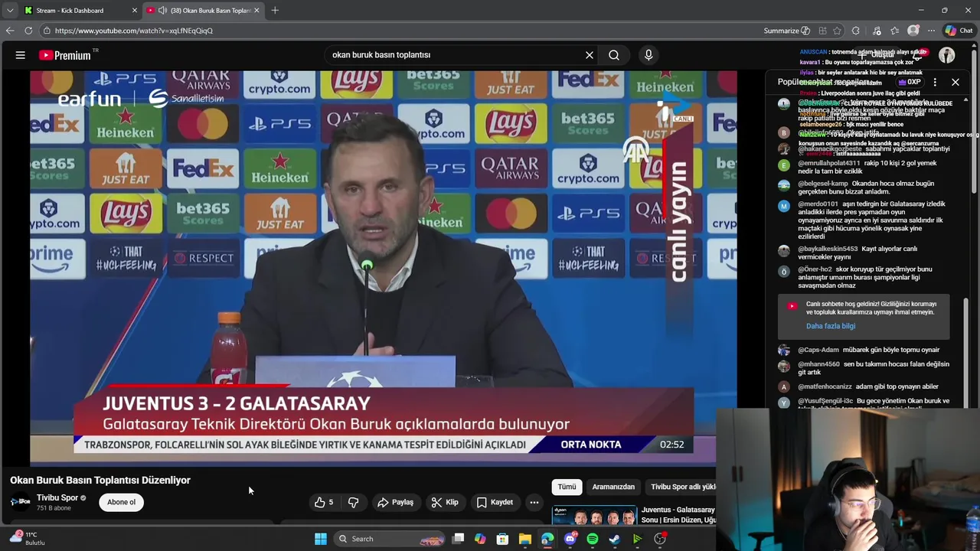
Task: Open Windows Start menu
Action: click(x=321, y=539)
